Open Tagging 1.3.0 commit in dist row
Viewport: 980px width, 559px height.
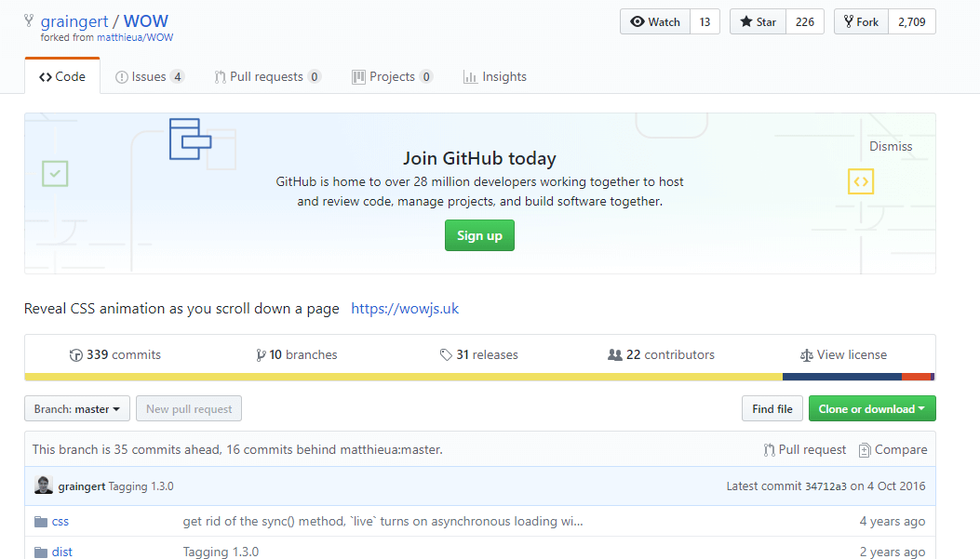coord(221,552)
